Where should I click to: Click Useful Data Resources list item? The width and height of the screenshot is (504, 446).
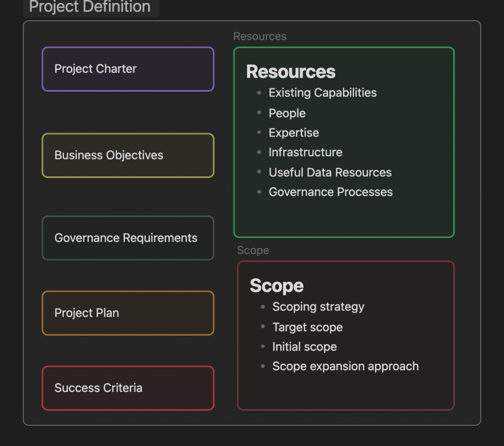330,173
